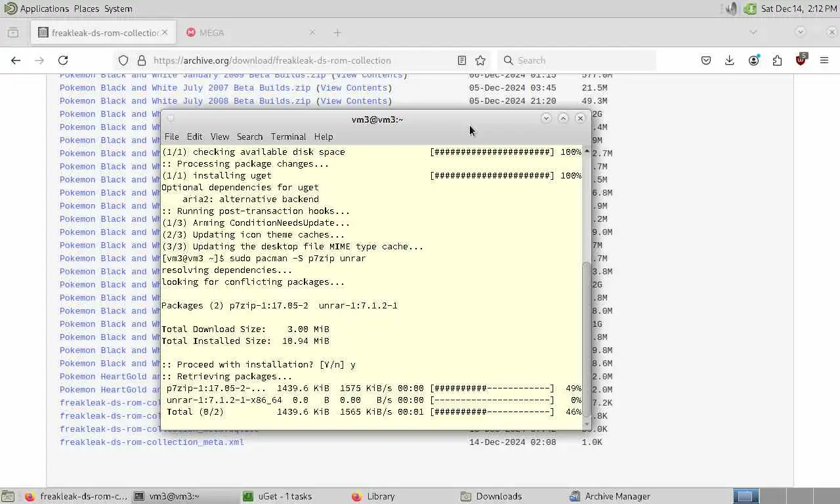This screenshot has height=504, width=840.
Task: Go back to the previous page in Firefox
Action: (x=16, y=60)
